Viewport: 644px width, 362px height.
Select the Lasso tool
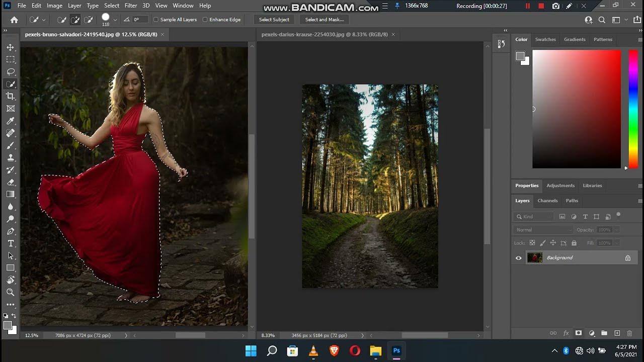[x=11, y=72]
